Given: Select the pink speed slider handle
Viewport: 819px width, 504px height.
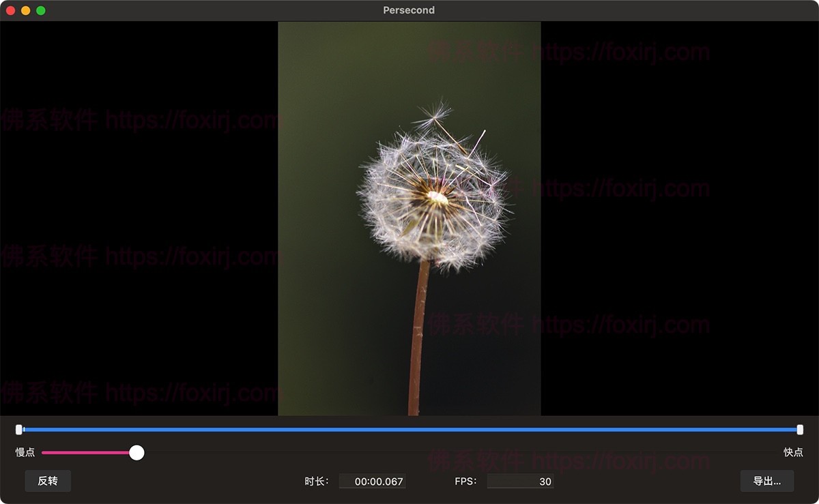Looking at the screenshot, I should coord(136,452).
